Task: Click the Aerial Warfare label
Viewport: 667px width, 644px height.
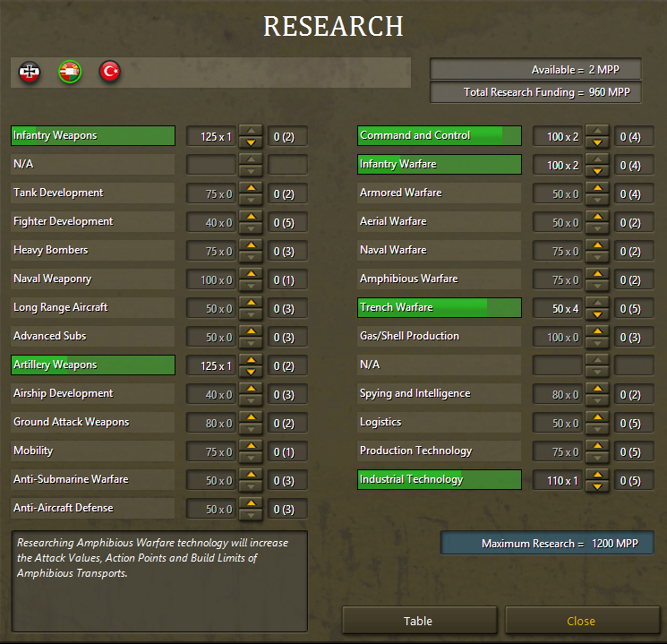Action: [x=393, y=221]
